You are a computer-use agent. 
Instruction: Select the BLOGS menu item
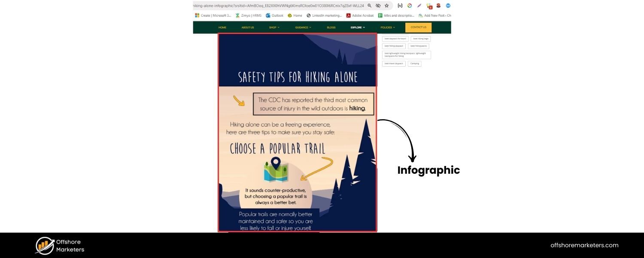coord(331,27)
